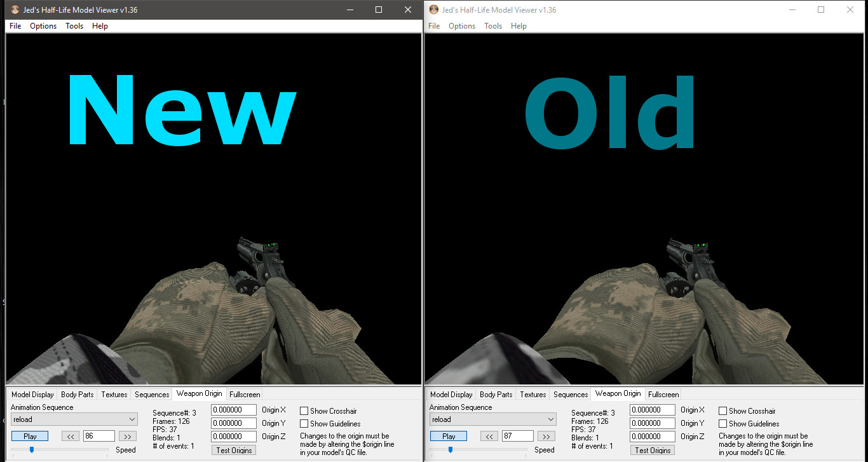This screenshot has width=868, height=462.
Task: Advance a frame with >> in New window
Action: pyautogui.click(x=128, y=436)
